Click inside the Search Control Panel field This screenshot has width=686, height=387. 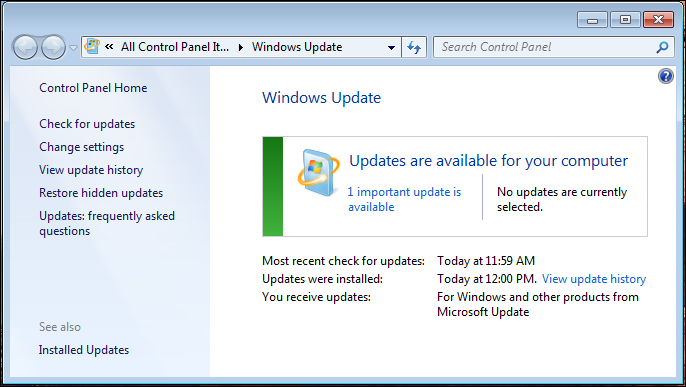pyautogui.click(x=547, y=47)
